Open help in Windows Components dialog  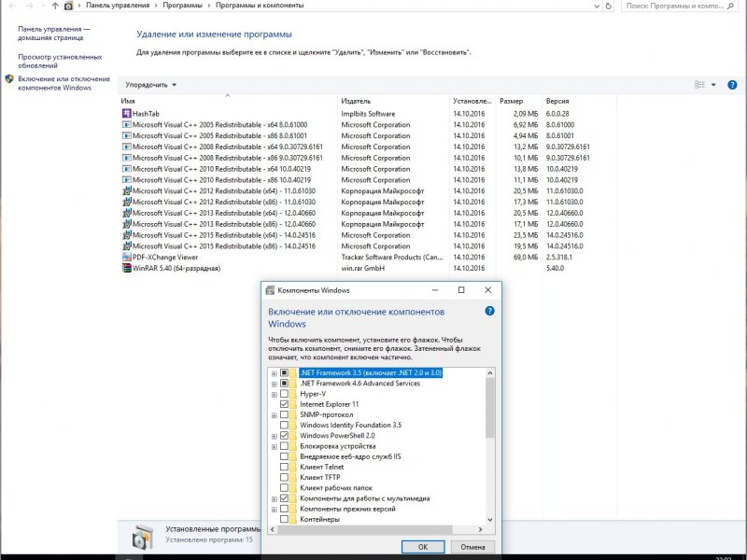(489, 311)
